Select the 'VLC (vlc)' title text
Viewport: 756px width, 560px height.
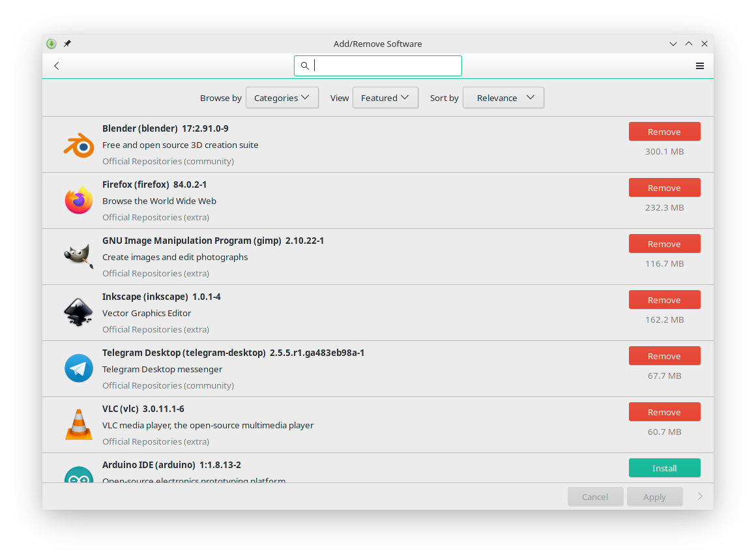[120, 409]
